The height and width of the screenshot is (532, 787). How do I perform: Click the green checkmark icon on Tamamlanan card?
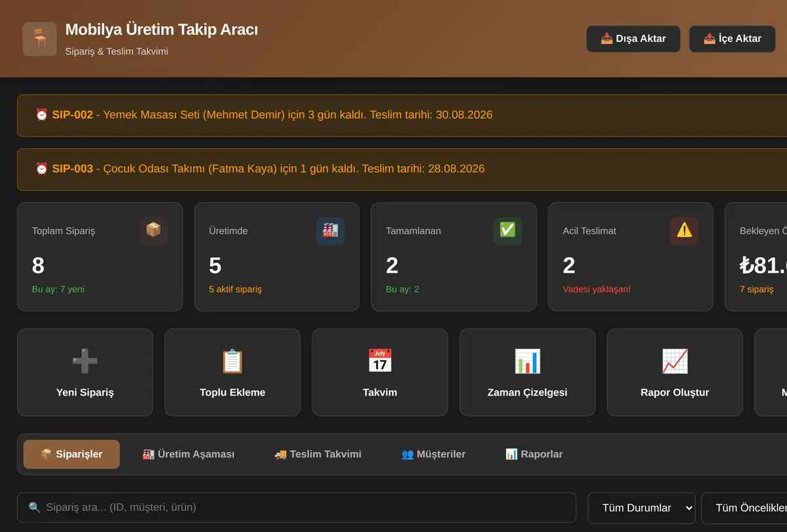(x=508, y=231)
